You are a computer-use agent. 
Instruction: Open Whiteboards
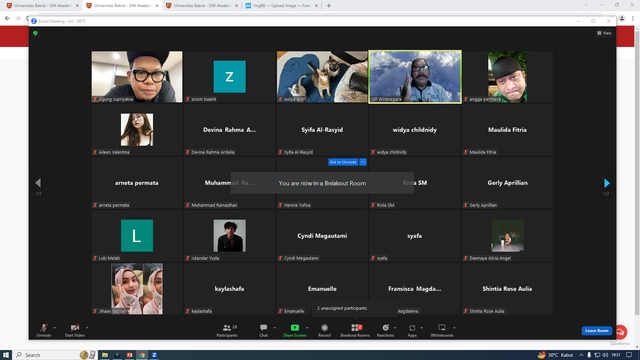(x=442, y=330)
